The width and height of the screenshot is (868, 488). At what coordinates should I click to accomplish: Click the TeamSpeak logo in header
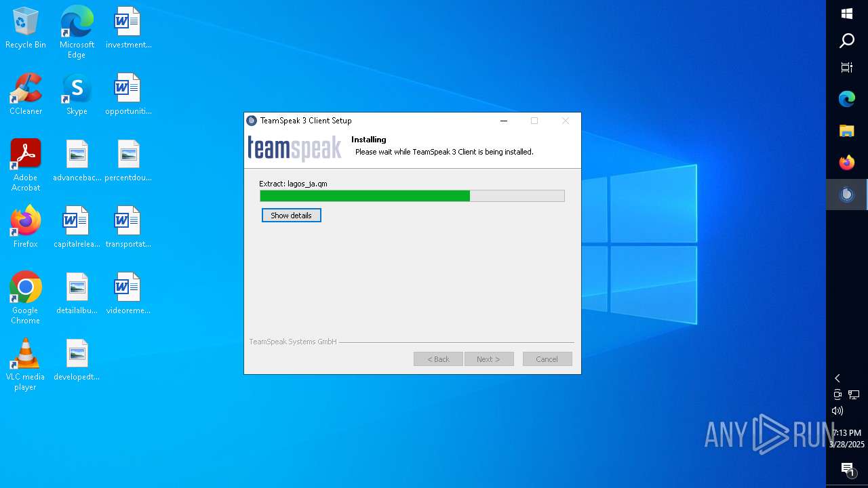click(294, 148)
